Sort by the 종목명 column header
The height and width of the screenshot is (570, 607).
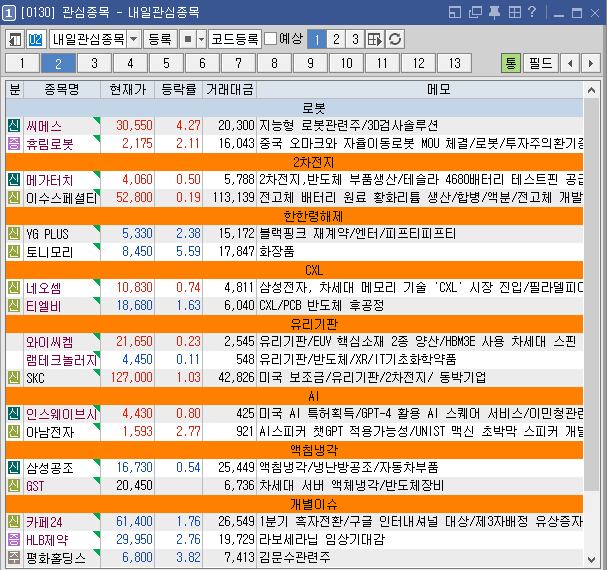click(62, 90)
